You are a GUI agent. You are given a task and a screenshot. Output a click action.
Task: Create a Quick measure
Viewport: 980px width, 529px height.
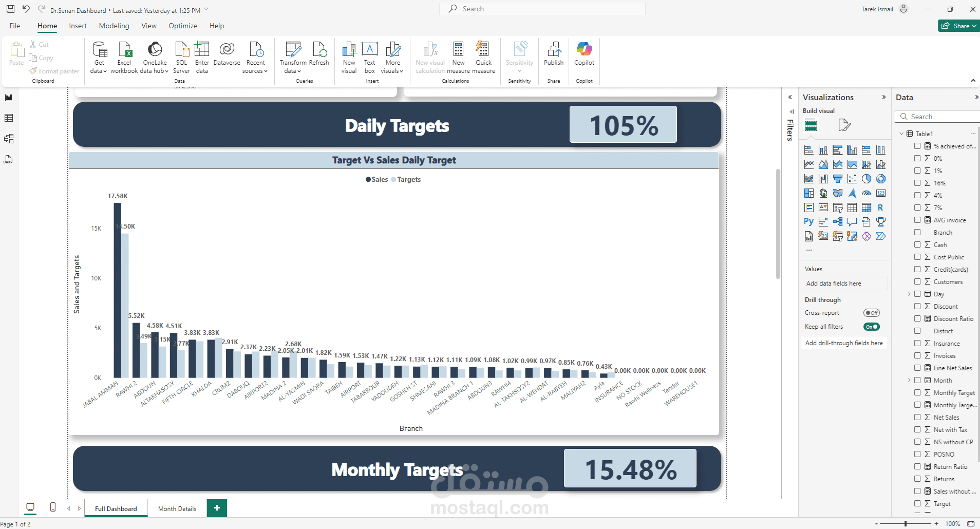(x=483, y=58)
